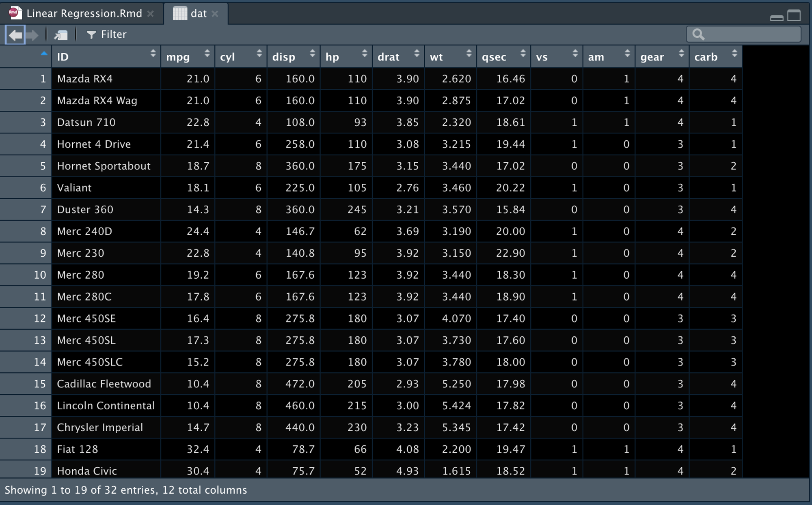812x505 pixels.
Task: Select the Hornet Sportabout cell
Action: point(106,166)
